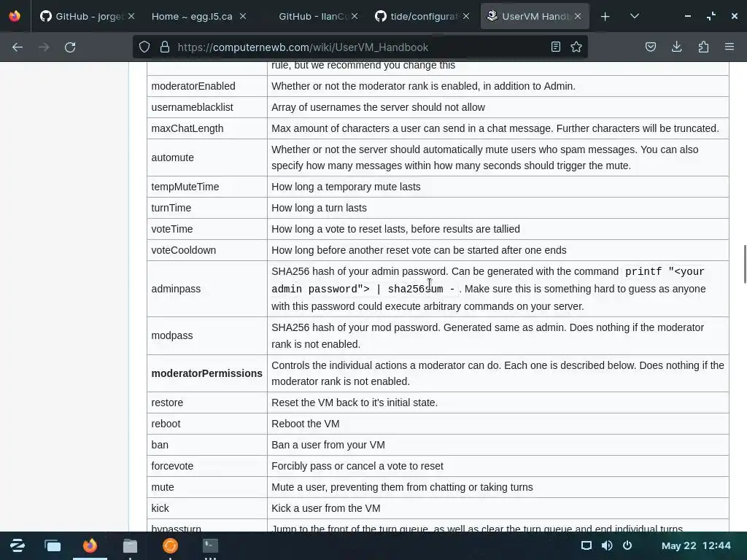This screenshot has height=560, width=747.
Task: Open the downloads panel
Action: (676, 47)
